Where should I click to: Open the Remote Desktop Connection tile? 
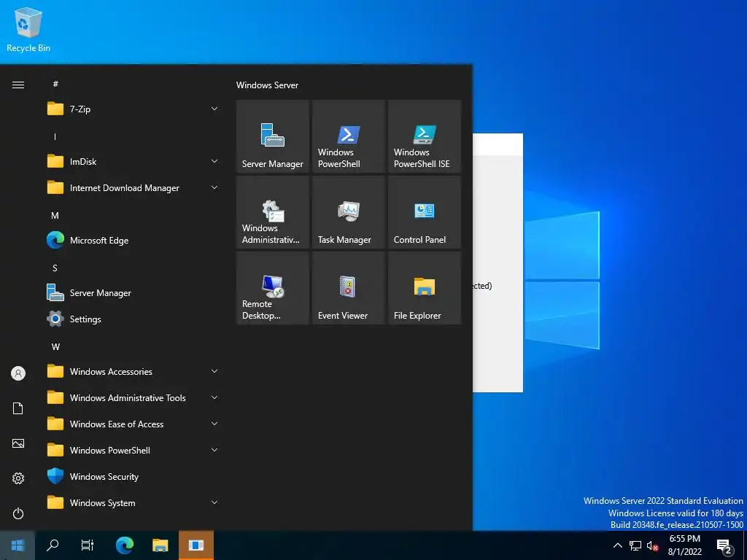[x=273, y=288]
